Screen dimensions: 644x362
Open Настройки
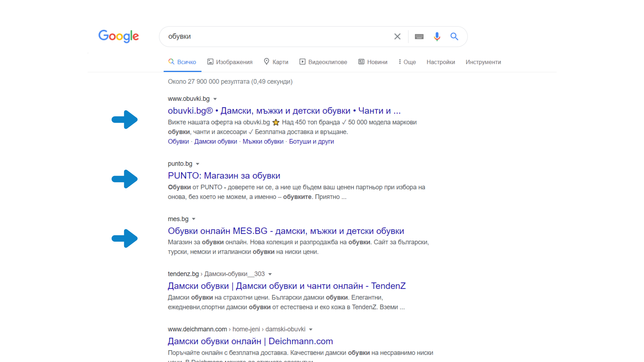pos(441,62)
